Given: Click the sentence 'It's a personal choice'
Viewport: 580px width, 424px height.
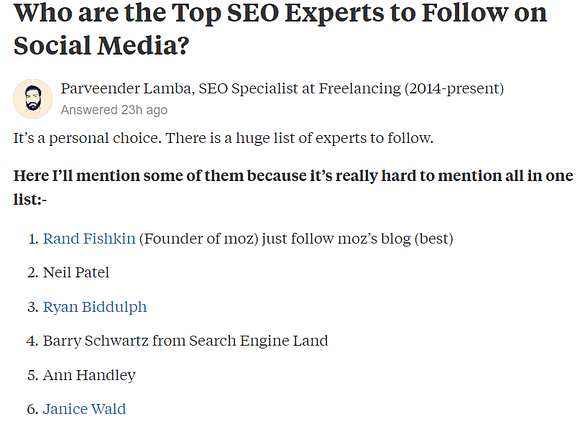Looking at the screenshot, I should click(87, 138).
